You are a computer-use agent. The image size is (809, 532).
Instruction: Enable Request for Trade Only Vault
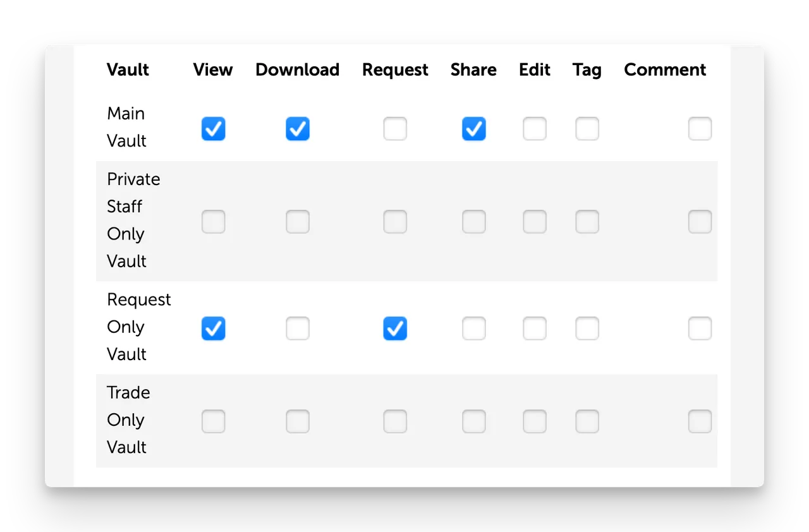[x=395, y=421]
